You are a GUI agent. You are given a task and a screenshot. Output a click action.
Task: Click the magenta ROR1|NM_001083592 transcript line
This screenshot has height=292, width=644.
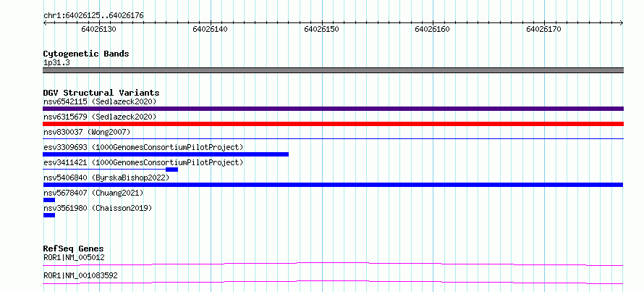click(x=333, y=282)
